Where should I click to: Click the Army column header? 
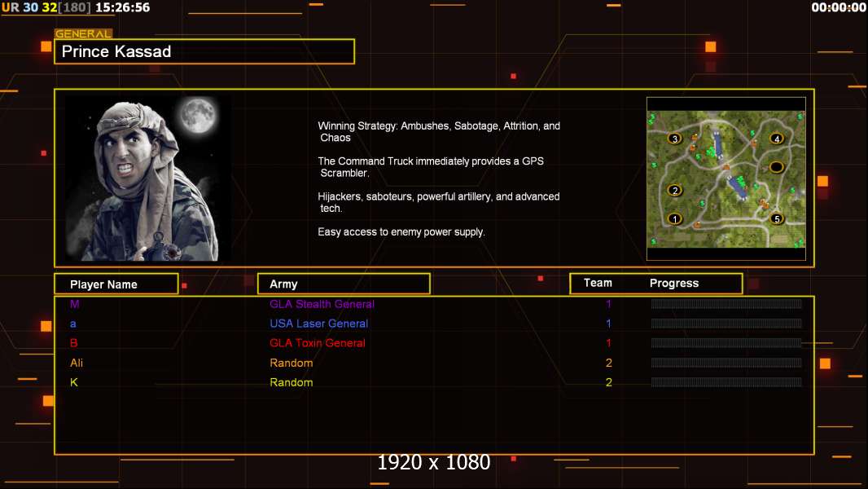coord(344,284)
